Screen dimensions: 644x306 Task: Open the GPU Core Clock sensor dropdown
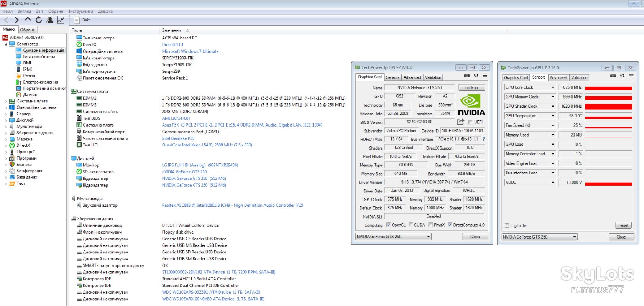[x=553, y=87]
